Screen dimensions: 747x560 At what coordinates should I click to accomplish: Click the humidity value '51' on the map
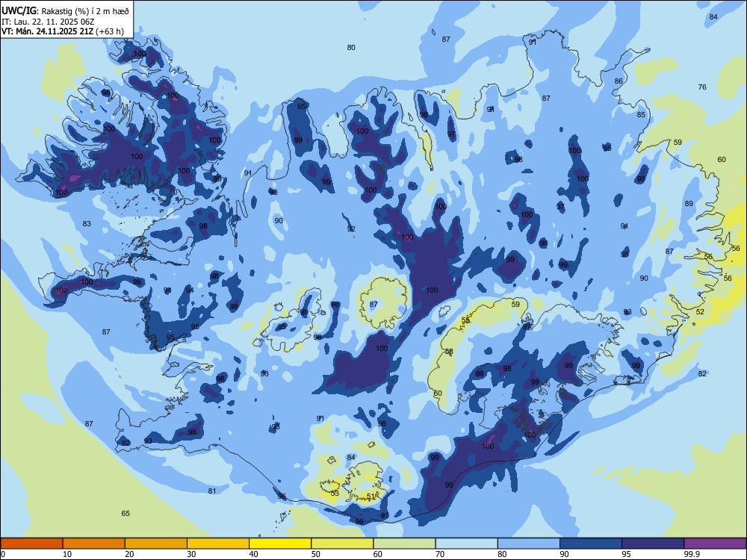coord(371,497)
